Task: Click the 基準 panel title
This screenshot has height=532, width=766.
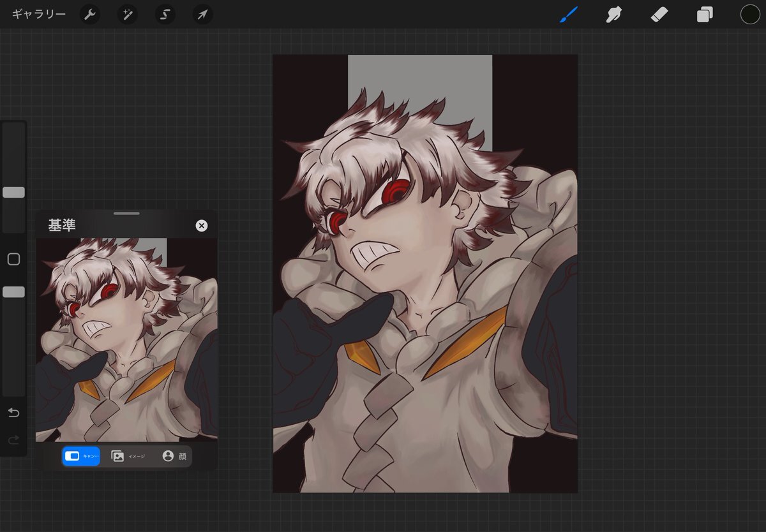Action: pyautogui.click(x=62, y=225)
